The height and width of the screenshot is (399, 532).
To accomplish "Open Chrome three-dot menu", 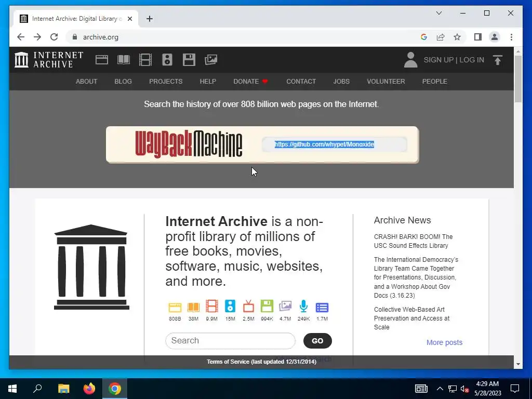I will (511, 37).
